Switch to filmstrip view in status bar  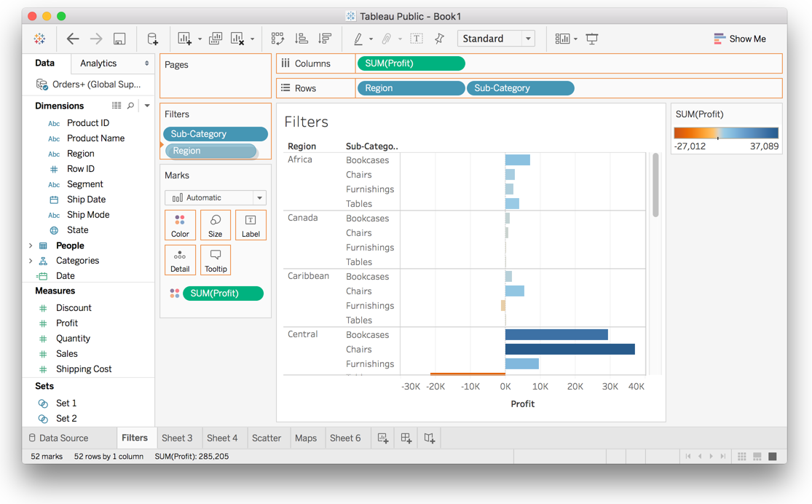pos(757,457)
